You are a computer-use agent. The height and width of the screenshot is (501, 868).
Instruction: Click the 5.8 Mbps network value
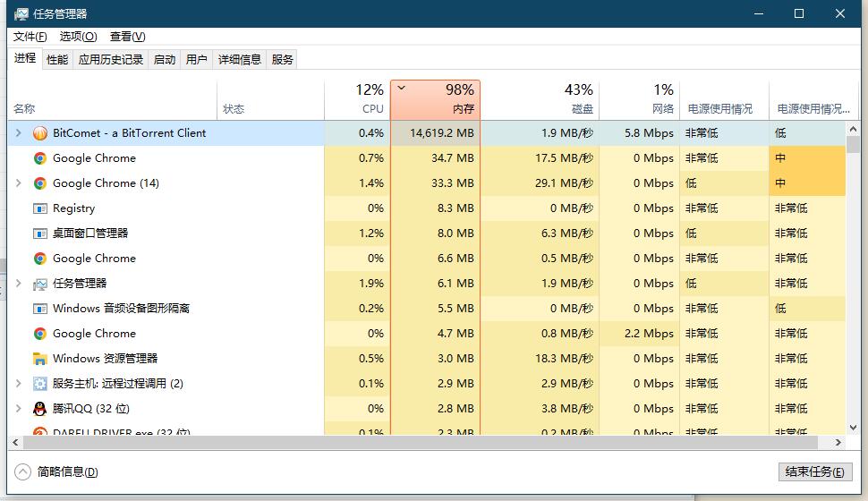(649, 133)
